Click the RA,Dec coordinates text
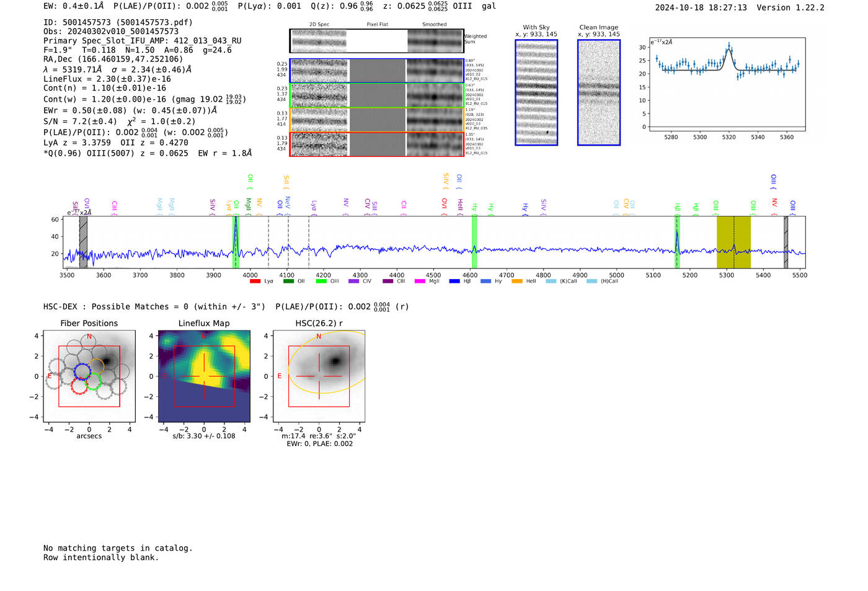The image size is (868, 591). (x=113, y=60)
